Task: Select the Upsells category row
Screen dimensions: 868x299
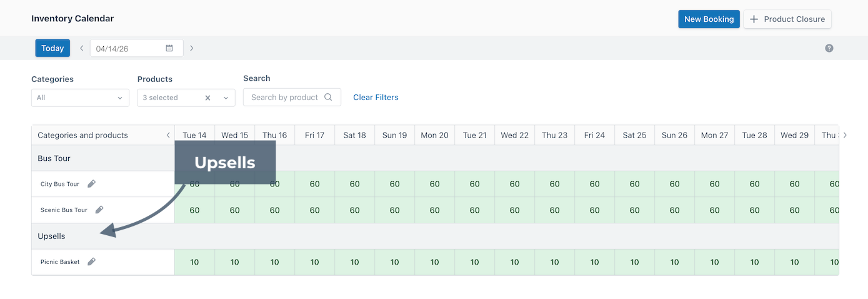Action: [435, 236]
